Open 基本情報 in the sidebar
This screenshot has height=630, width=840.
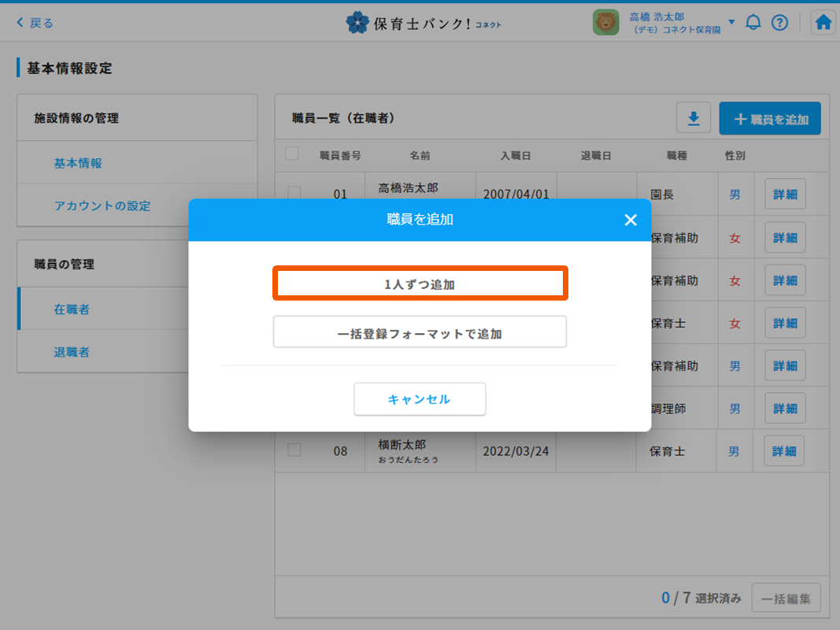(x=78, y=163)
